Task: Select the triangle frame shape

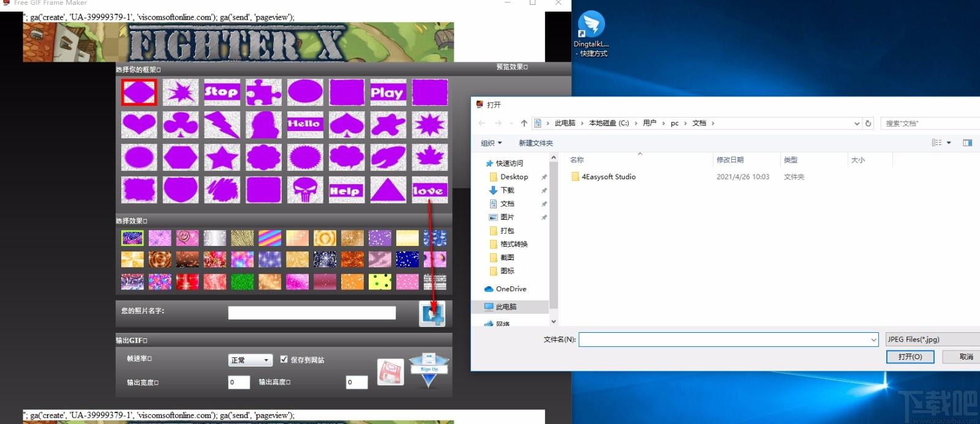Action: pyautogui.click(x=388, y=190)
